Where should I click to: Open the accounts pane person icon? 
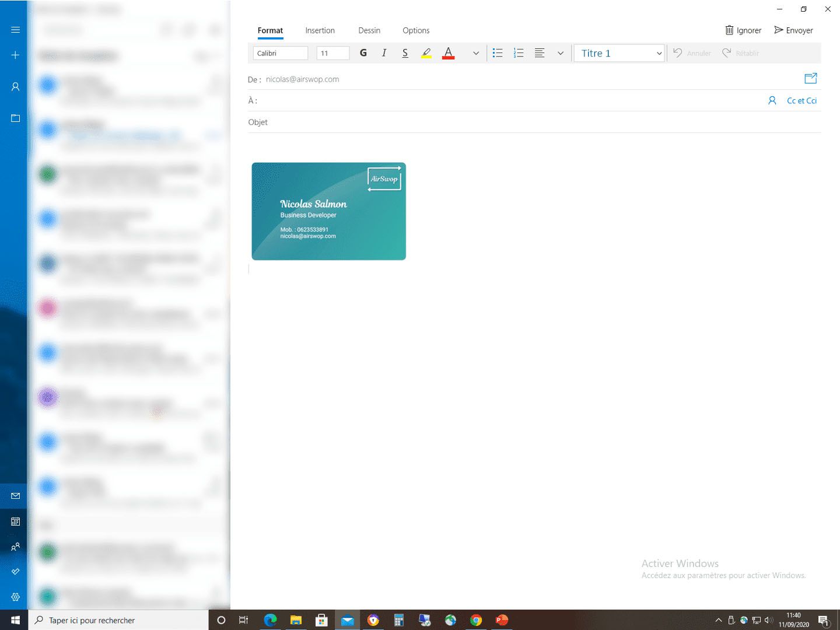tap(16, 86)
